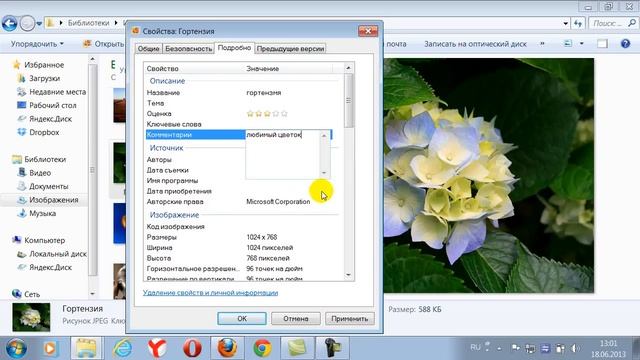640x360 pixels.
Task: Open Firefox from the taskbar
Action: point(227,349)
